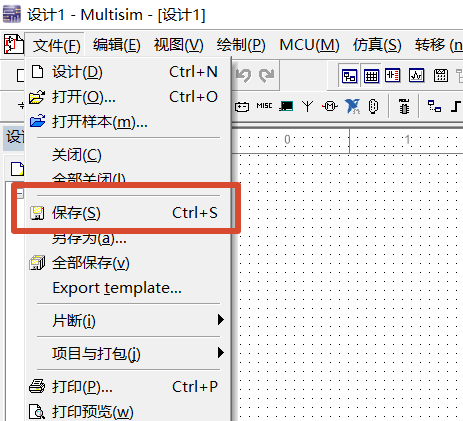463x421 pixels.
Task: Select the RF antenna component icon
Action: (x=307, y=106)
